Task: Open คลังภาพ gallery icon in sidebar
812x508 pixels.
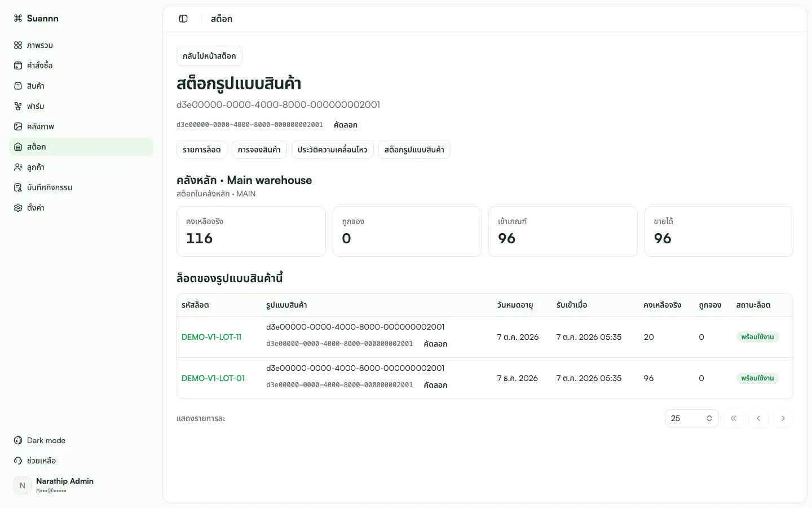Action: click(18, 126)
